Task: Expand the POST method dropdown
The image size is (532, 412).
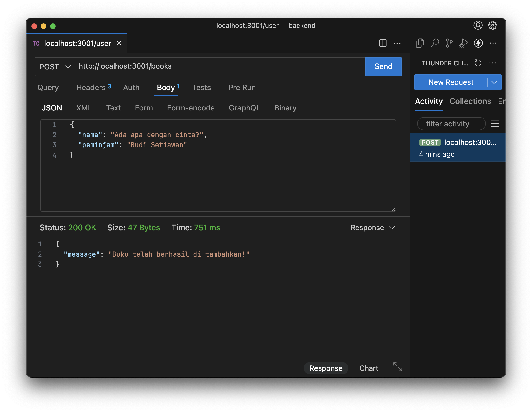Action: (x=55, y=67)
